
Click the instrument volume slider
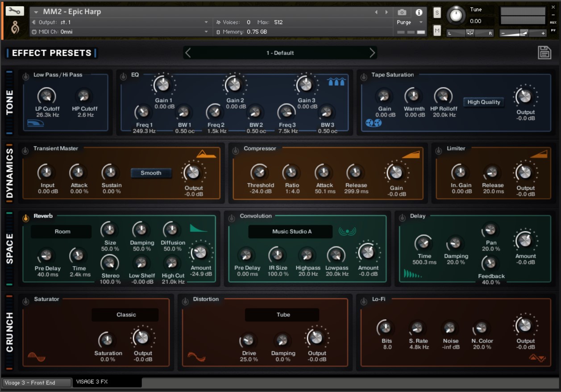pyautogui.click(x=523, y=33)
